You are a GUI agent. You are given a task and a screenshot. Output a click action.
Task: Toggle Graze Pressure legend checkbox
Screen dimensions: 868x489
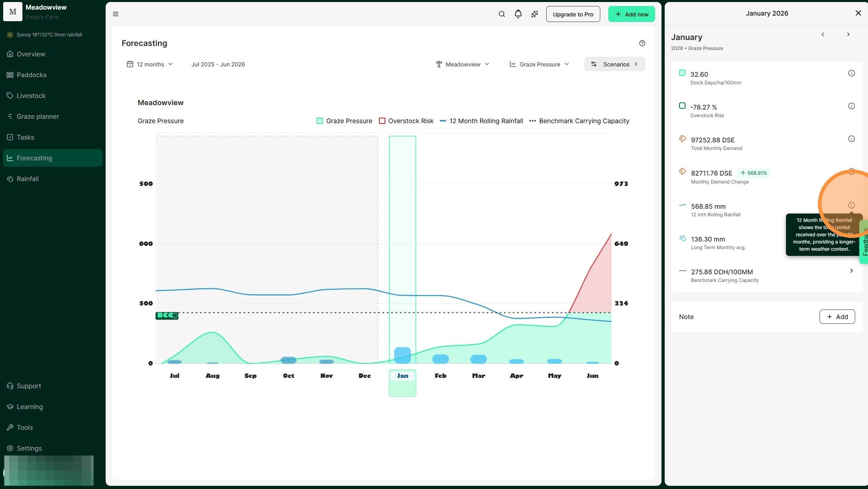tap(320, 121)
